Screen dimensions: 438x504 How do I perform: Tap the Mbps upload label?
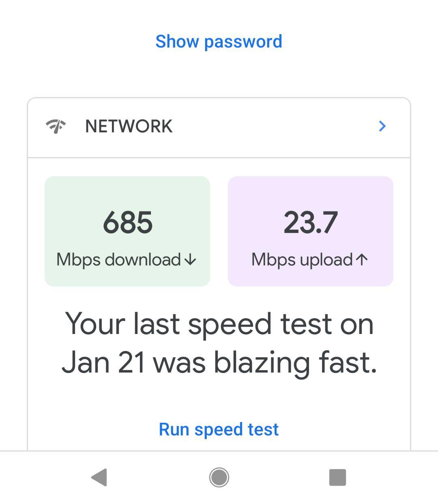point(302,260)
